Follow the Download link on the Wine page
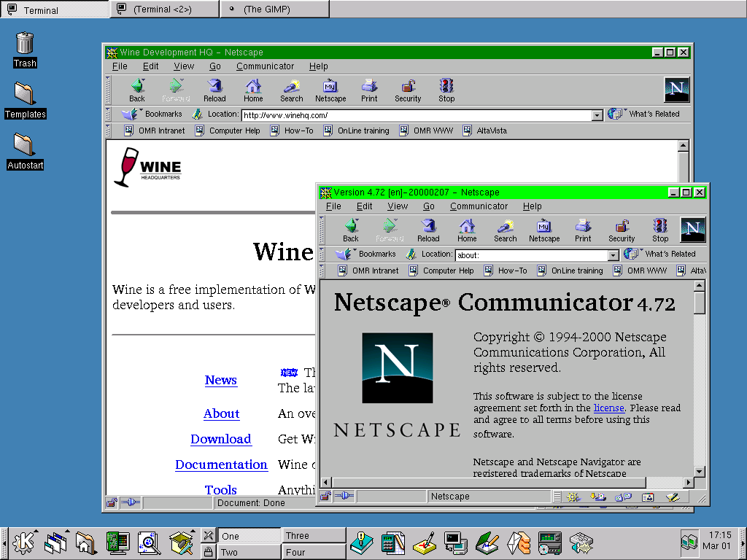 tap(220, 438)
